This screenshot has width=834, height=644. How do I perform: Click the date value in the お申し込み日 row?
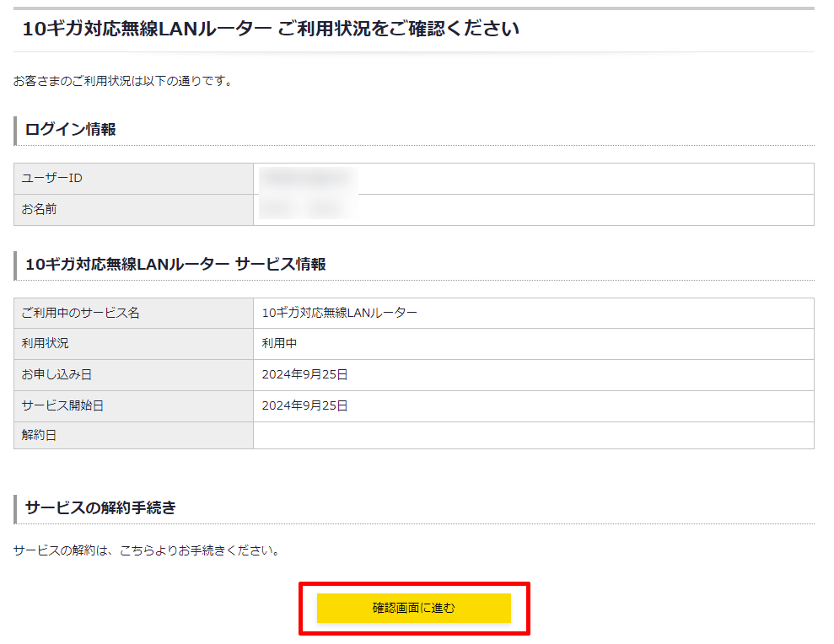point(304,374)
